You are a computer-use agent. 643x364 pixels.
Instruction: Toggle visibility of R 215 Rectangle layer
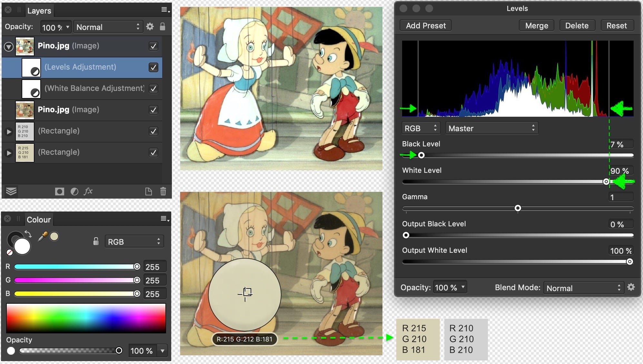coord(154,152)
